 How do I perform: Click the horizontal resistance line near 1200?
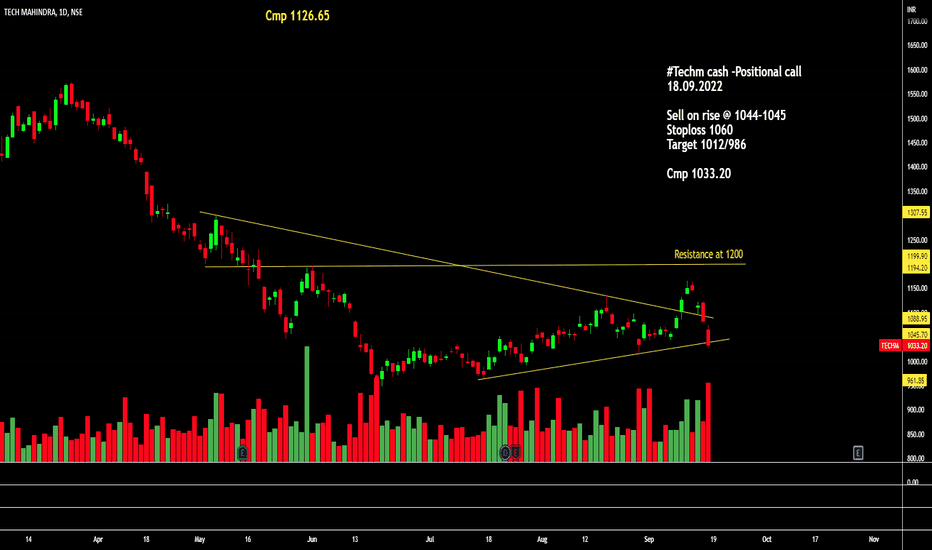pyautogui.click(x=476, y=265)
